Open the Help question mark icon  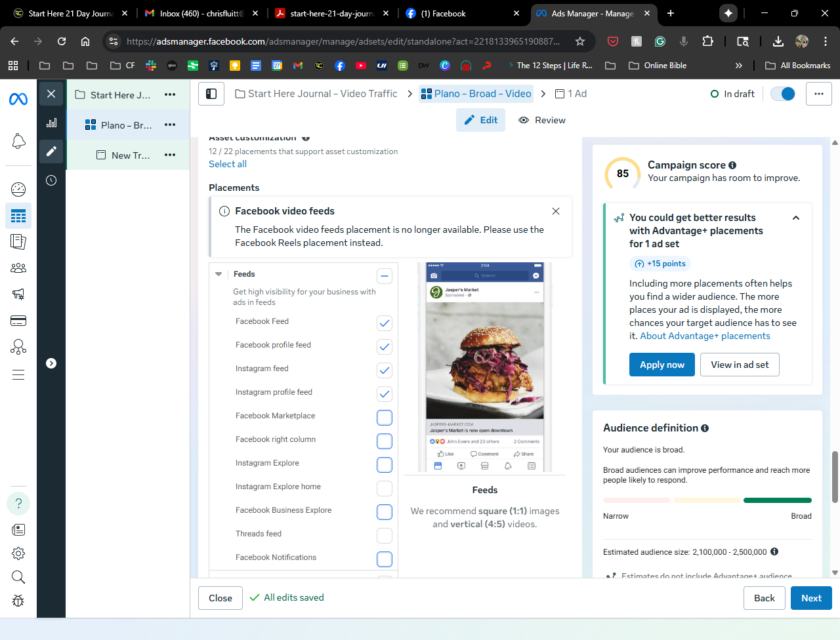[x=18, y=504]
